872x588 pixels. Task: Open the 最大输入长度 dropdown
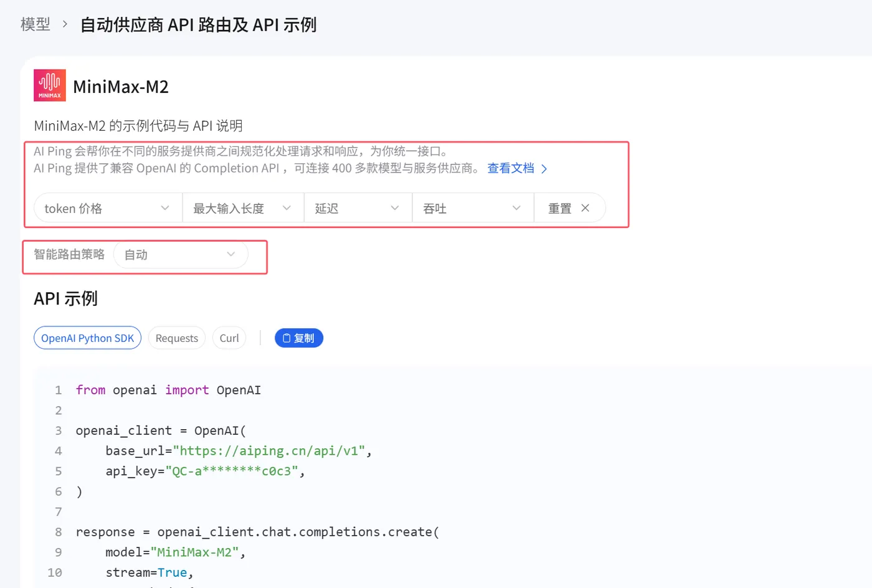(x=243, y=208)
